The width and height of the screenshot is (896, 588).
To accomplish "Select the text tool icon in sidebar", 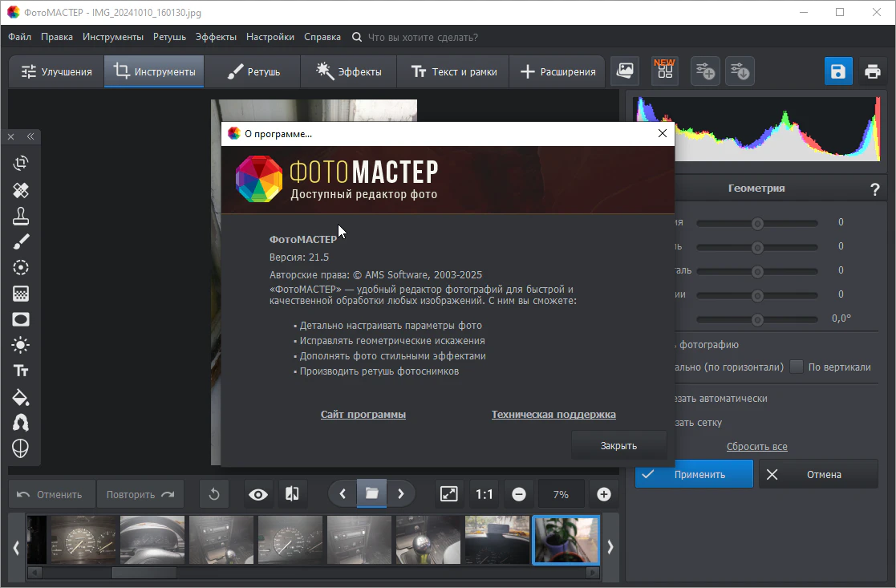I will (21, 371).
